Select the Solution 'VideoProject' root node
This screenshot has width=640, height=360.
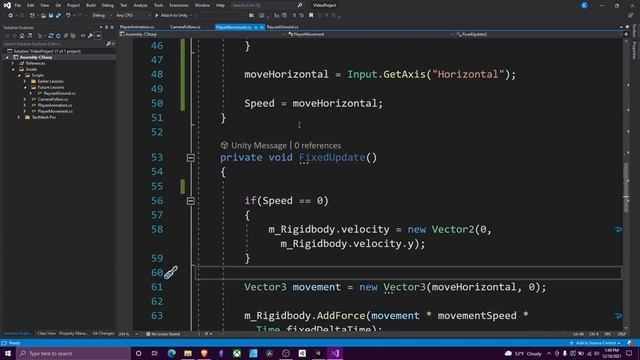(x=47, y=51)
